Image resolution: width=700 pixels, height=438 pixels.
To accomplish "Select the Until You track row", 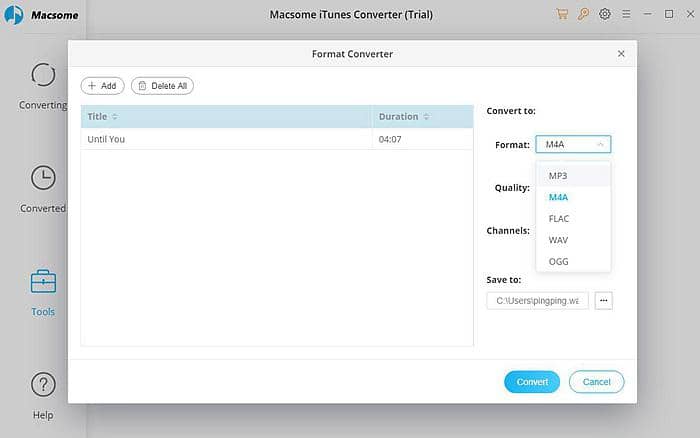I will coord(277,139).
